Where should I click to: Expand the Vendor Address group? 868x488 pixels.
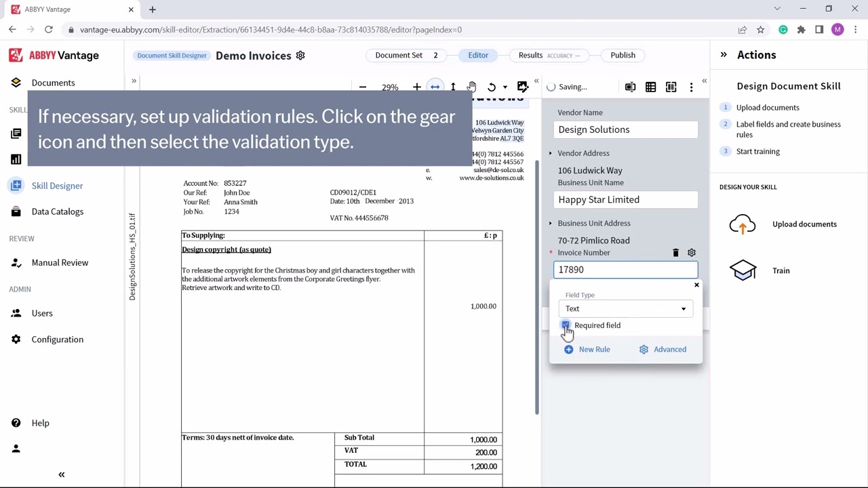551,153
